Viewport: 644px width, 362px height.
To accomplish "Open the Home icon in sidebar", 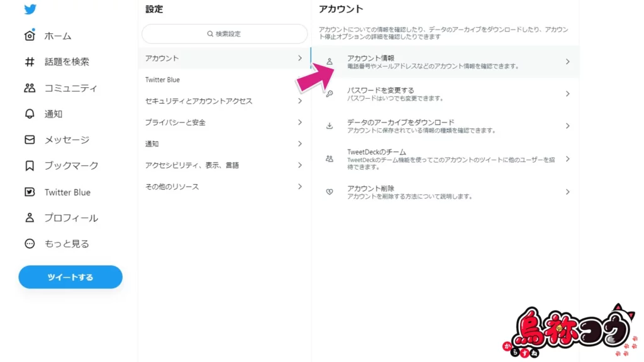I will coord(30,36).
